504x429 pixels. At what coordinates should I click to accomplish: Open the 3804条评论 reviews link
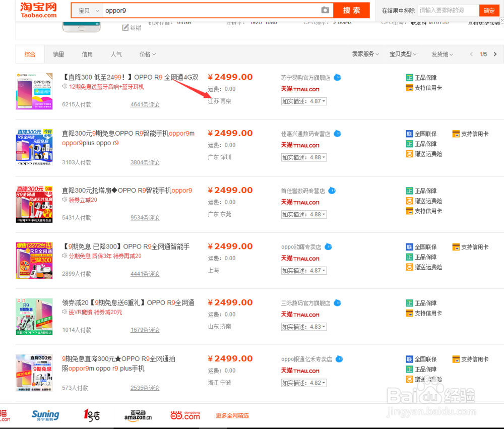(145, 162)
